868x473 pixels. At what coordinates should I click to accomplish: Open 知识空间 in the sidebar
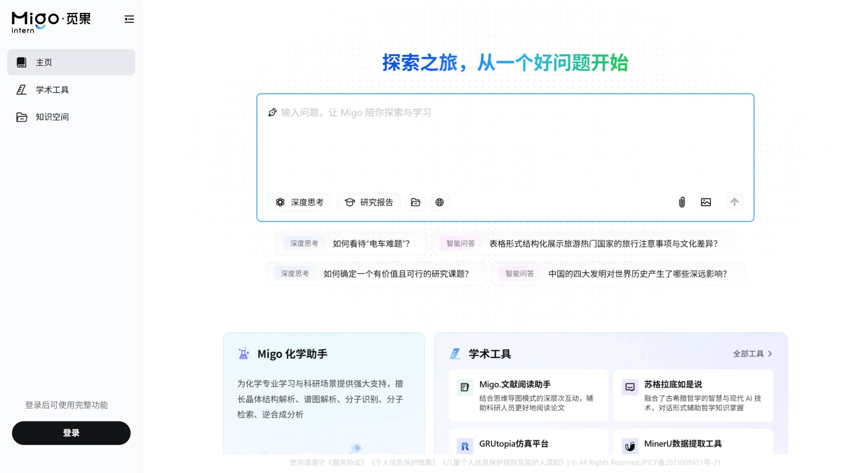click(x=71, y=117)
